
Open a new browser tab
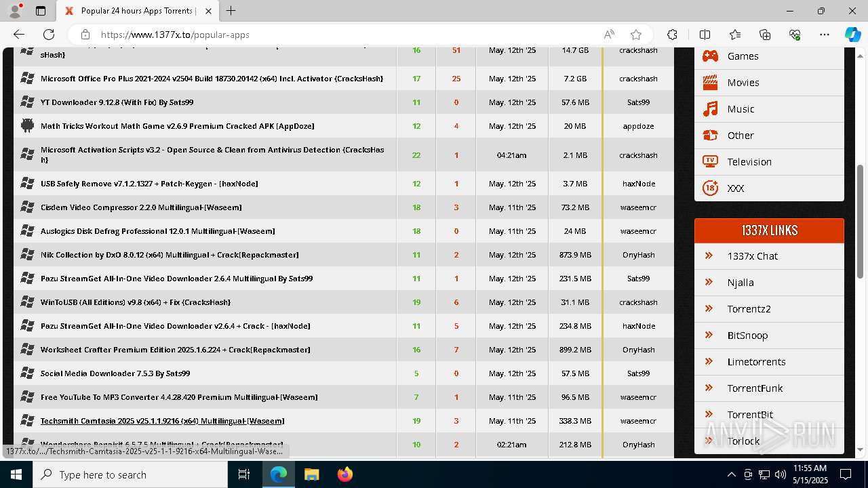coord(231,11)
